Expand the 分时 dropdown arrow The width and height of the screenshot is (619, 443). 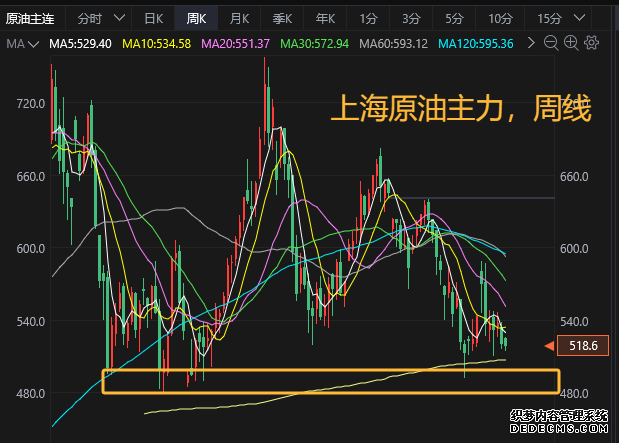pyautogui.click(x=119, y=17)
